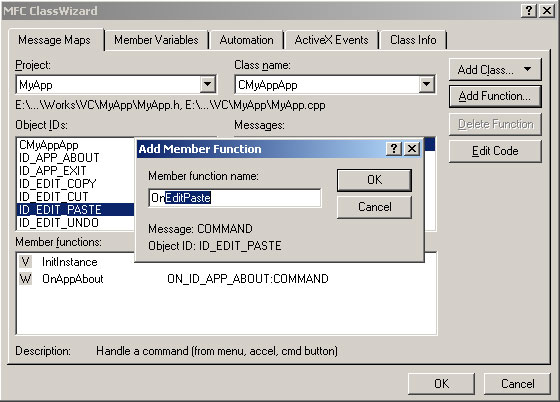Cancel the Add Member Function dialog
Image resolution: width=560 pixels, height=402 pixels.
coord(374,207)
